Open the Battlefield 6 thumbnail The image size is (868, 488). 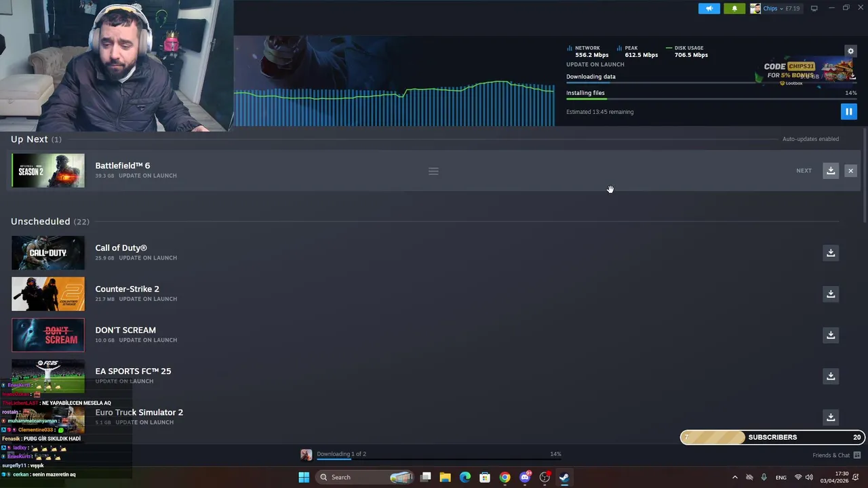coord(48,171)
